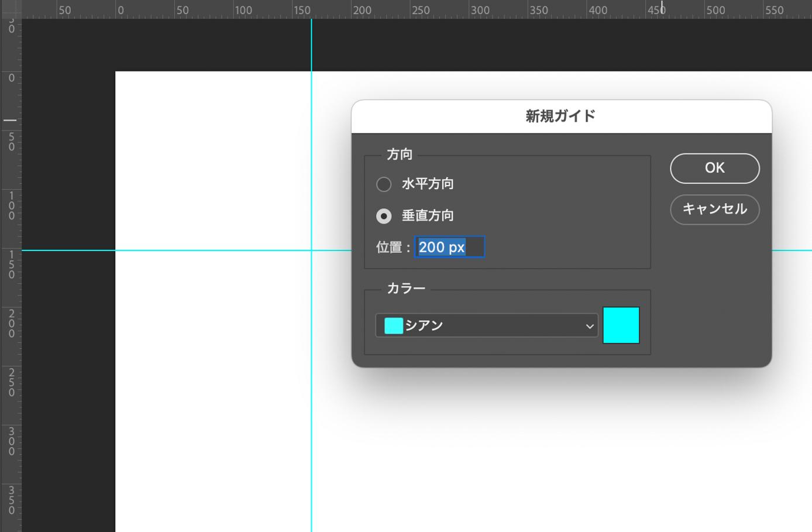Viewport: 812px width, 532px height.
Task: Click the 300 mark on the horizontal ruler
Action: coord(480,10)
